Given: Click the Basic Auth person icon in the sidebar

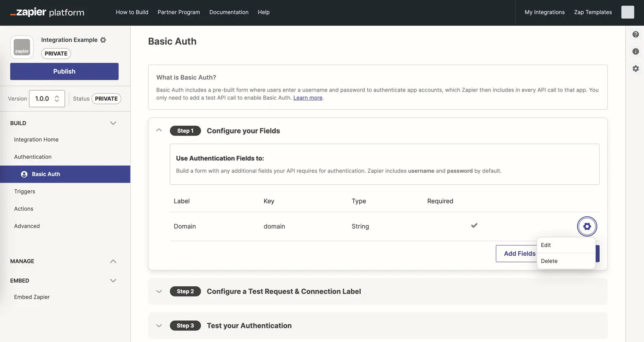Looking at the screenshot, I should click(24, 174).
